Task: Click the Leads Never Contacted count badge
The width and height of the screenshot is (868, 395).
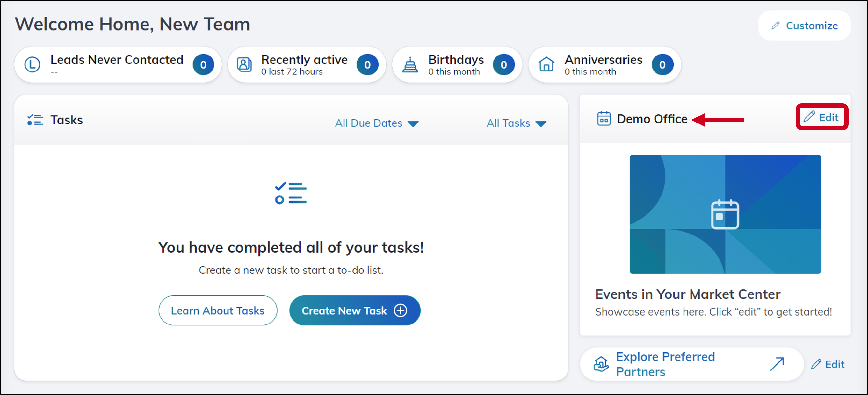Action: [x=203, y=64]
